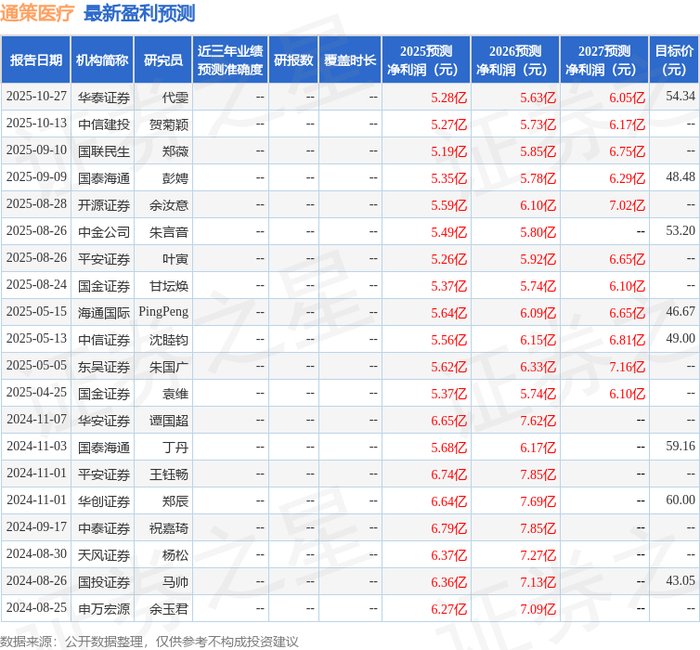The height and width of the screenshot is (650, 700).
Task: Select the 东吴证券 institution cell
Action: tap(104, 367)
